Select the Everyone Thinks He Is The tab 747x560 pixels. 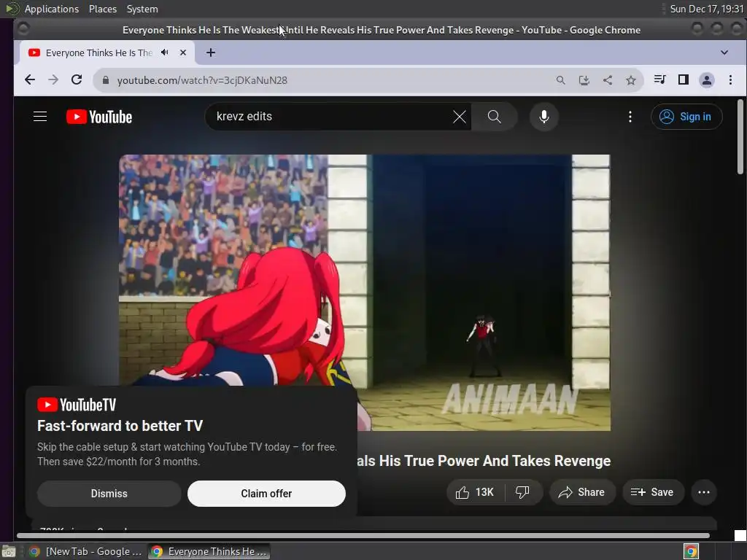(x=98, y=52)
